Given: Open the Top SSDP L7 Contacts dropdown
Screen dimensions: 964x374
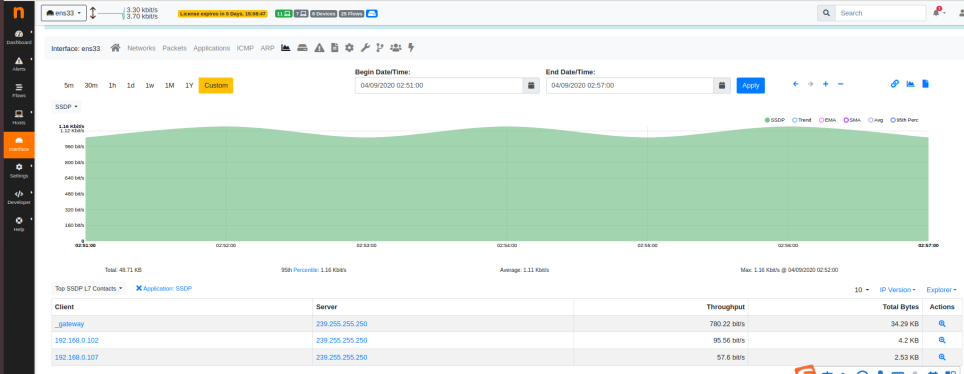Looking at the screenshot, I should pos(89,288).
